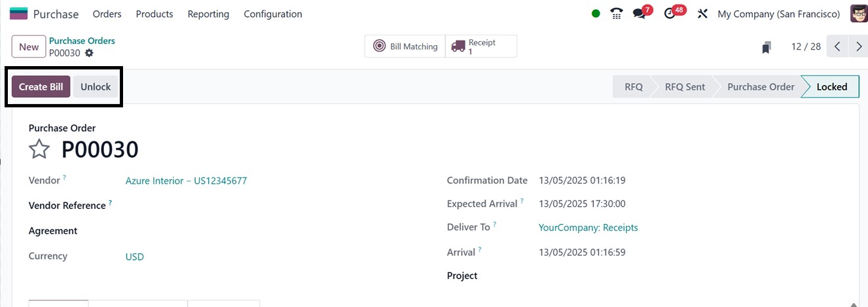Open the activities clock icon

(670, 14)
